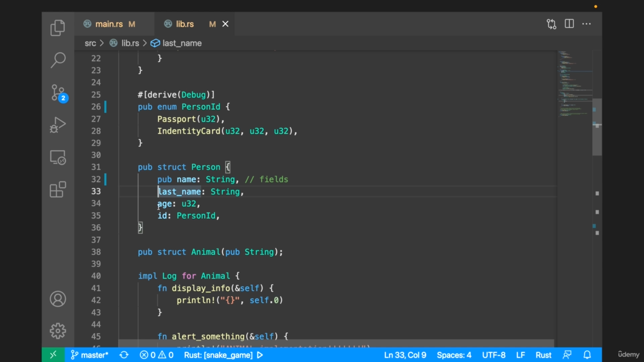Open the notifications bell in status bar
The image size is (644, 362).
[587, 355]
